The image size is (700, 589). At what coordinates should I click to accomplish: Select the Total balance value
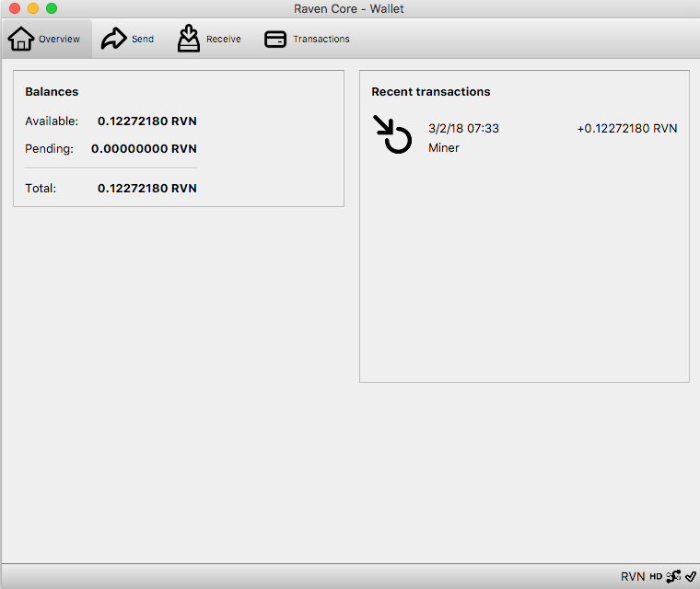[x=146, y=189]
